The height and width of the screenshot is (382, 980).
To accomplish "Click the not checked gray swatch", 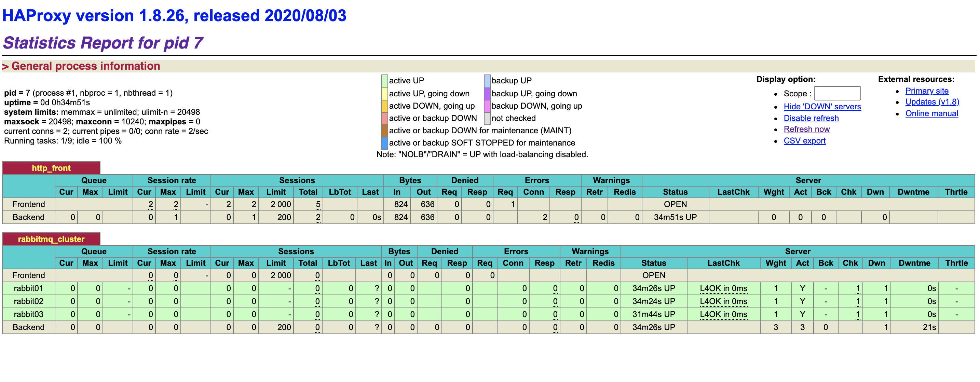I will [487, 118].
